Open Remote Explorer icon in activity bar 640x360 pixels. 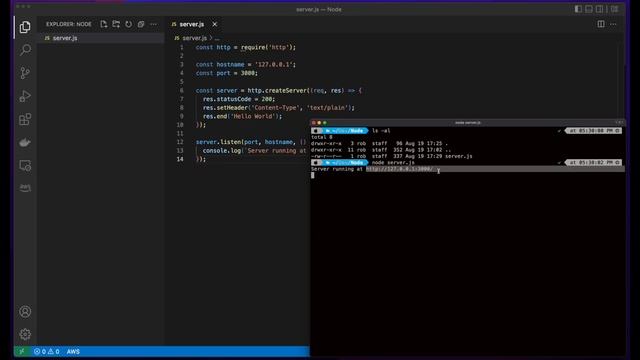[x=25, y=166]
